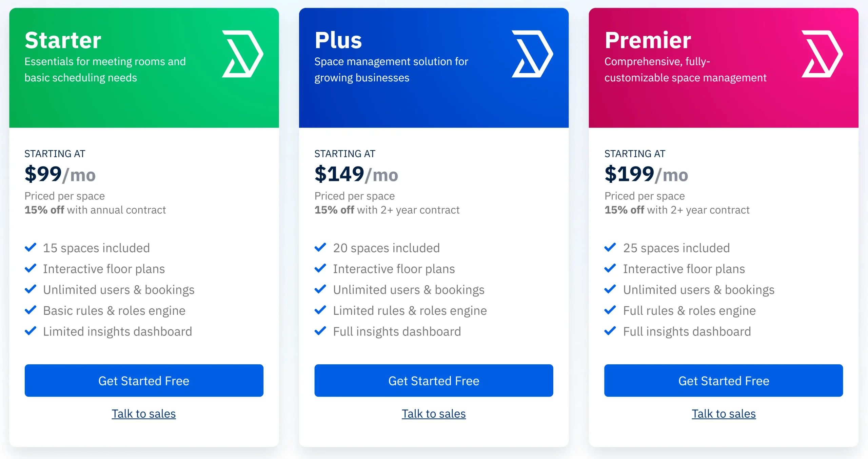This screenshot has height=459, width=868.
Task: Click the $99/mo price on the Starter card
Action: (x=60, y=175)
